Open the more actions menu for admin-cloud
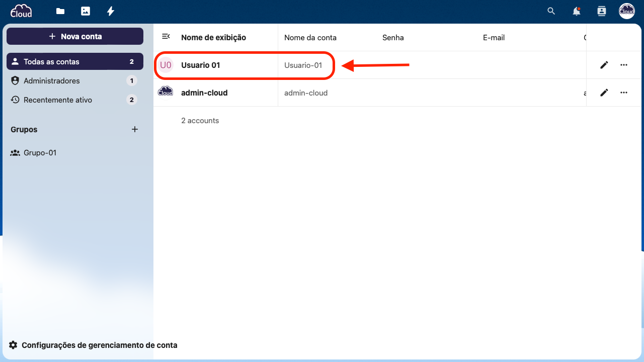The width and height of the screenshot is (644, 362). coord(624,93)
